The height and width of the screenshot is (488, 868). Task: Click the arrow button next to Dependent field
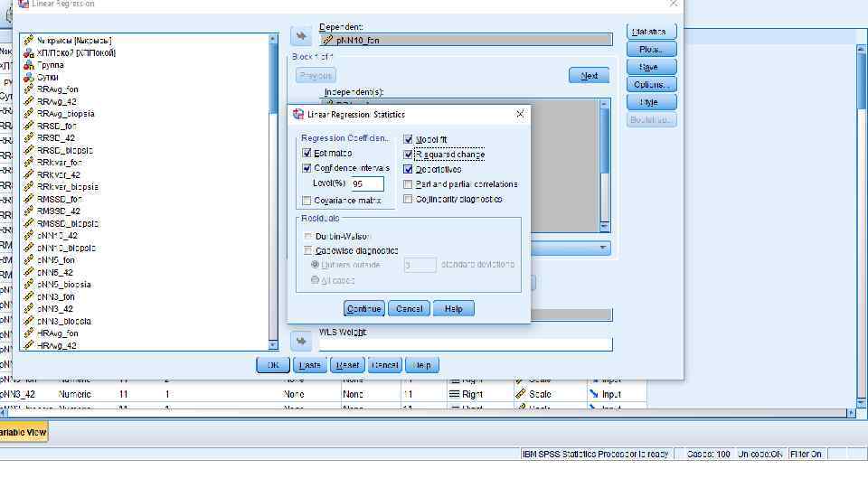301,36
